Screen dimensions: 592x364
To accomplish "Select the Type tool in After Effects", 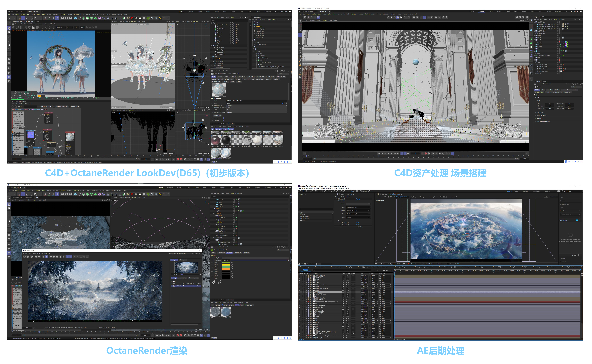I will pos(328,191).
